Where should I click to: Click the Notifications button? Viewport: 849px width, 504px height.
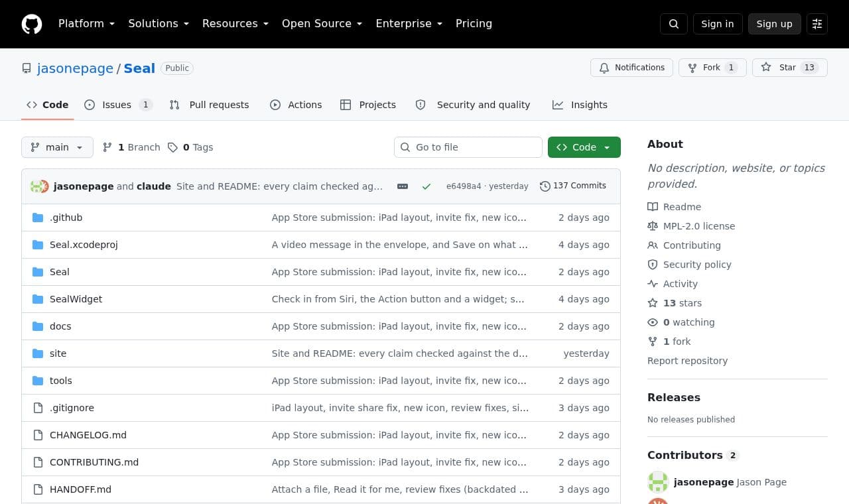(x=631, y=68)
